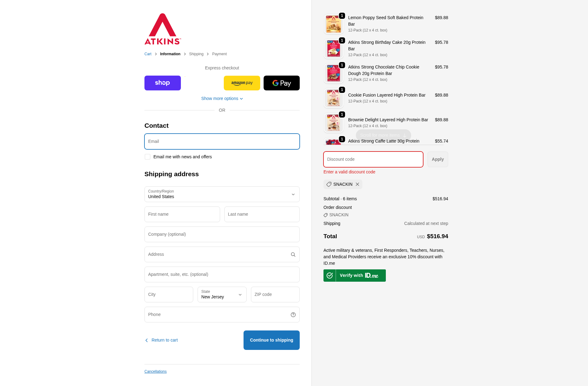588x386 pixels.
Task: Expand Show more options
Action: [x=222, y=99]
